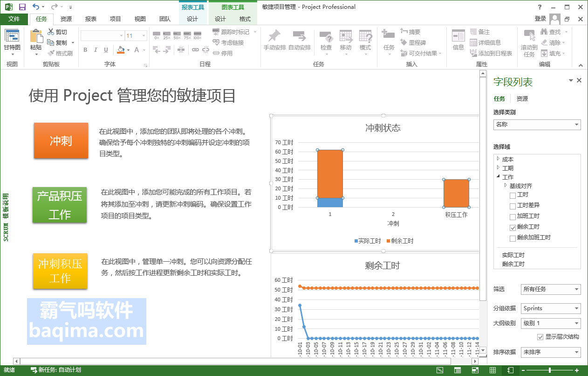Toggle Italic formatting icon
The height and width of the screenshot is (376, 588).
pyautogui.click(x=96, y=50)
